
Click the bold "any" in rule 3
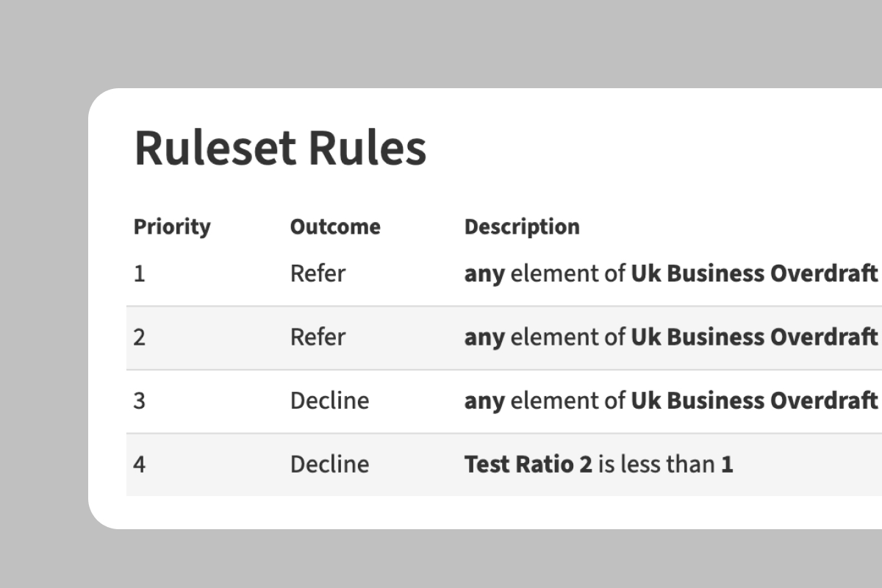484,401
